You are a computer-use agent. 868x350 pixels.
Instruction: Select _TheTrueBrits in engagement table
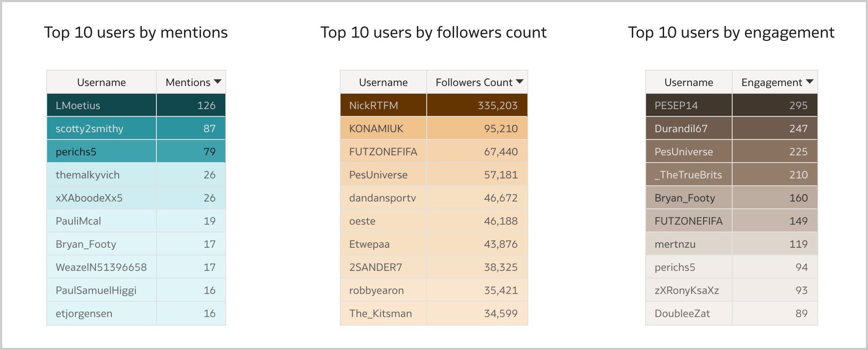pyautogui.click(x=688, y=175)
